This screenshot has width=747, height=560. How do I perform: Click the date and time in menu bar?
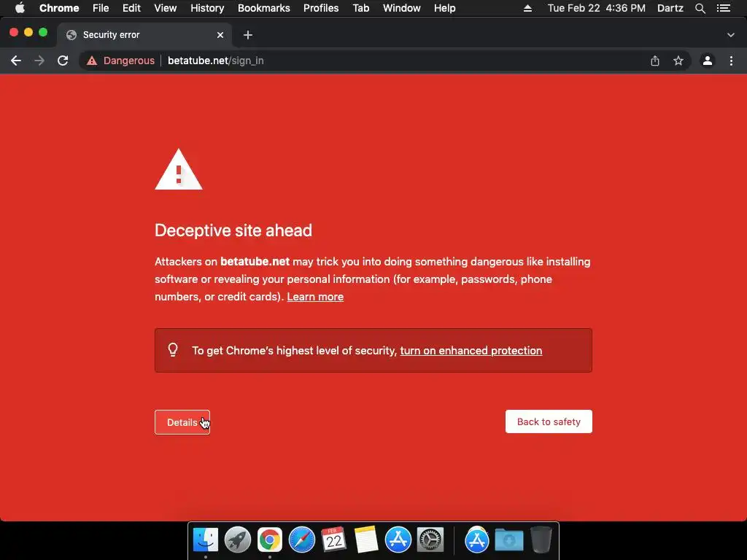[x=597, y=8]
